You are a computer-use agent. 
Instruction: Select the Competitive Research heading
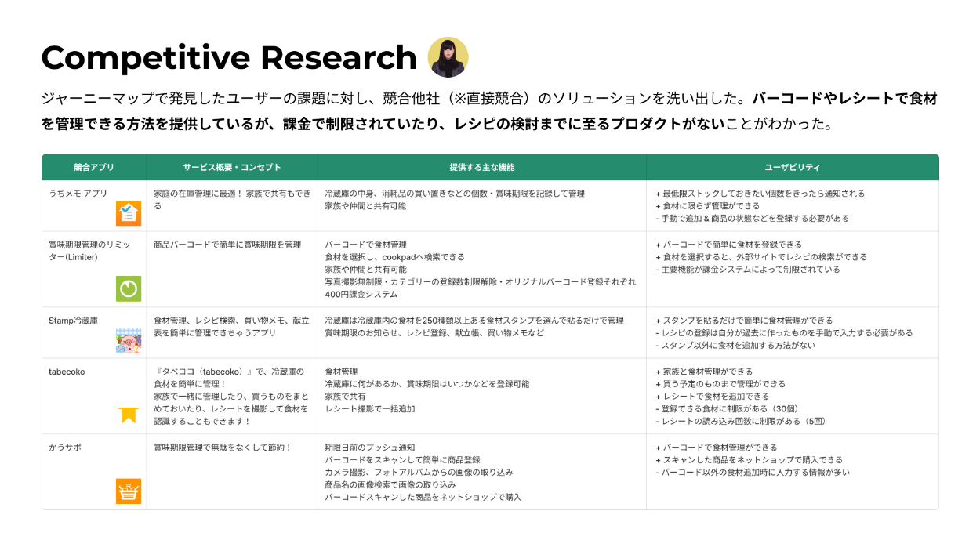click(229, 58)
